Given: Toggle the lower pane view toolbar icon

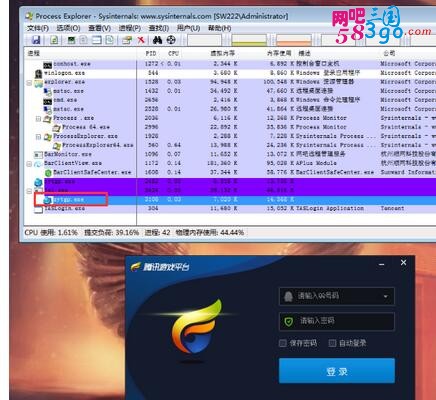Looking at the screenshot, I should 97,40.
